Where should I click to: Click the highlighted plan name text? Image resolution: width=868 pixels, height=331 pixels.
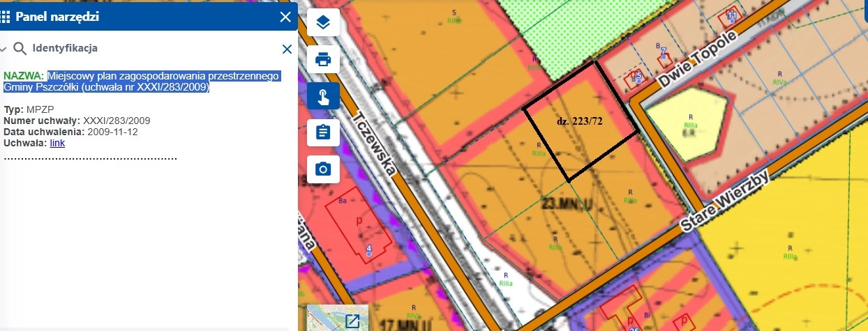(x=142, y=82)
